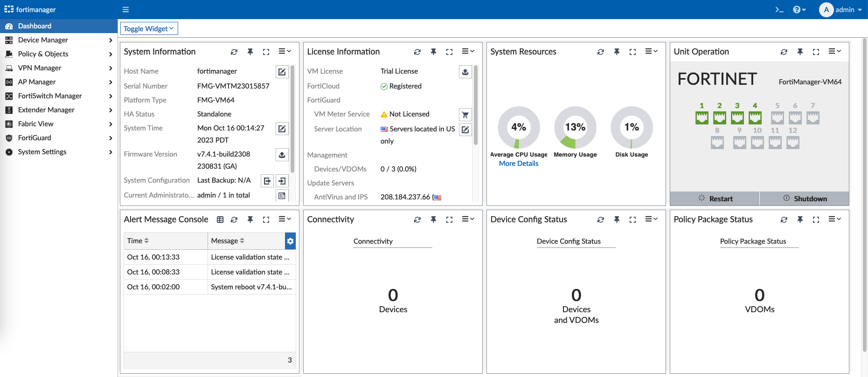Open System Settings in sidebar
The image size is (868, 377).
click(x=42, y=152)
